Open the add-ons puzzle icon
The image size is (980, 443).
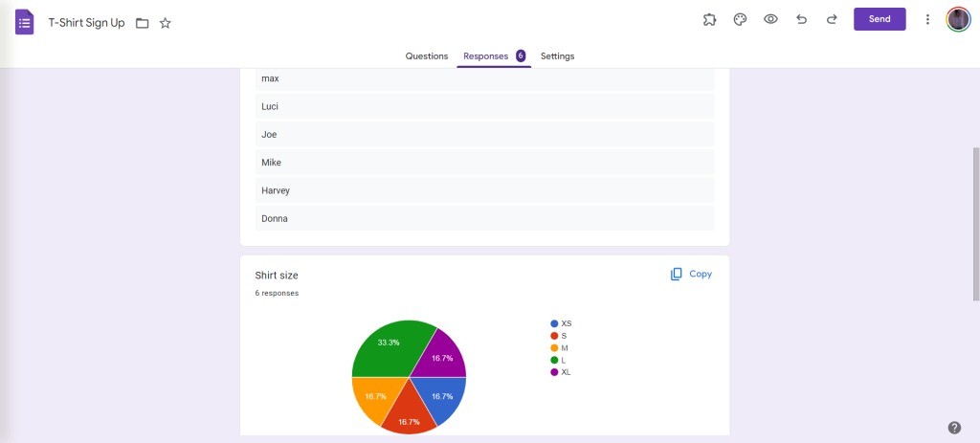click(x=709, y=19)
